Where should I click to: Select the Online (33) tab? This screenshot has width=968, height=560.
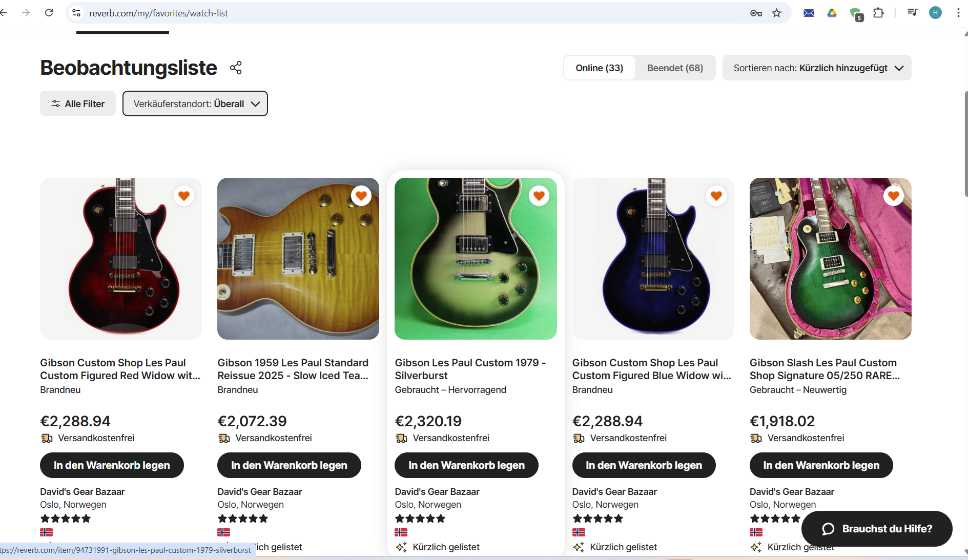(599, 68)
